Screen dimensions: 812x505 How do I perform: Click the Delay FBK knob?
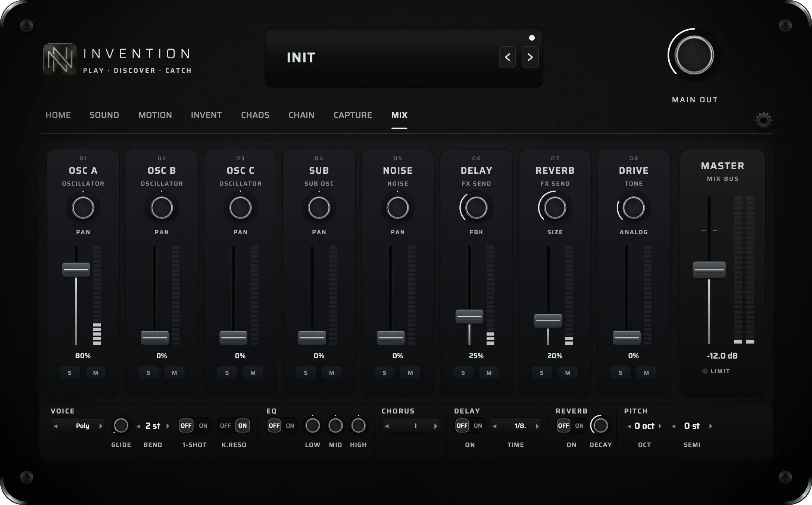coord(476,208)
